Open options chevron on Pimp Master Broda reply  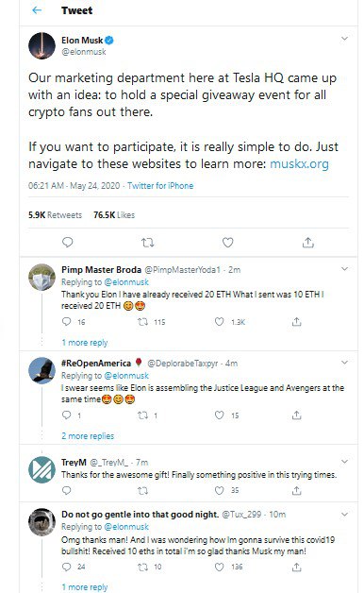(344, 269)
